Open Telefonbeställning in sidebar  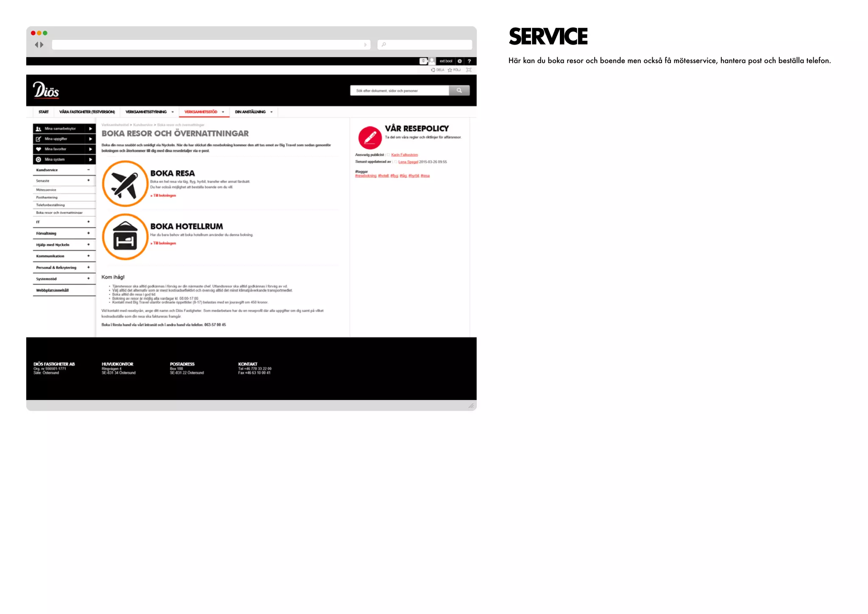pyautogui.click(x=50, y=205)
